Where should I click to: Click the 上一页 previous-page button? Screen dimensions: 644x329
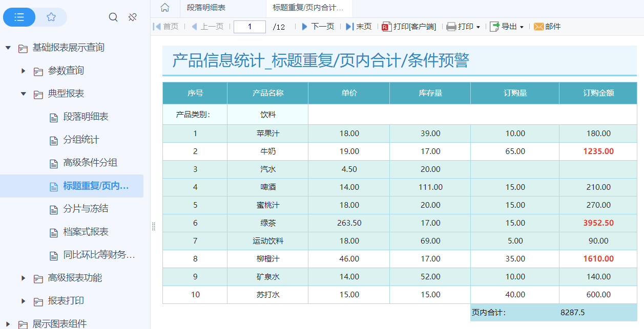(x=207, y=27)
